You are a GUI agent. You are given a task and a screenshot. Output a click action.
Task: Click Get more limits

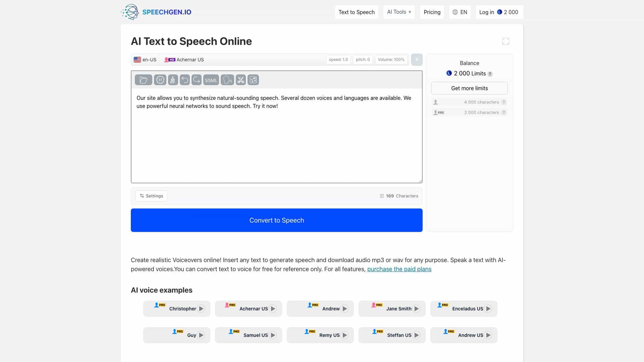coord(470,88)
